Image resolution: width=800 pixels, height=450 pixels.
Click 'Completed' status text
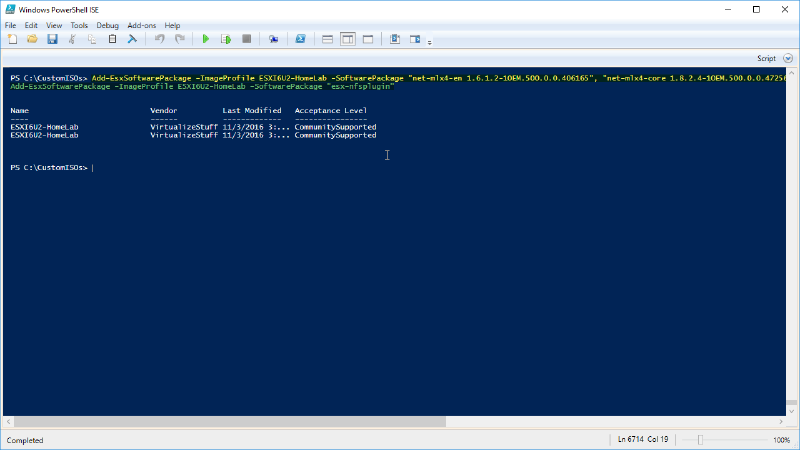pyautogui.click(x=25, y=440)
